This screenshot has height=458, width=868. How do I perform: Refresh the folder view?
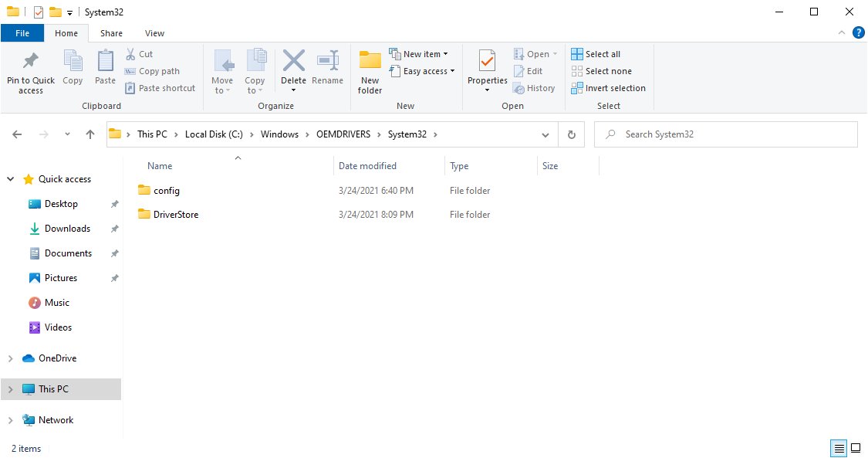click(x=571, y=134)
